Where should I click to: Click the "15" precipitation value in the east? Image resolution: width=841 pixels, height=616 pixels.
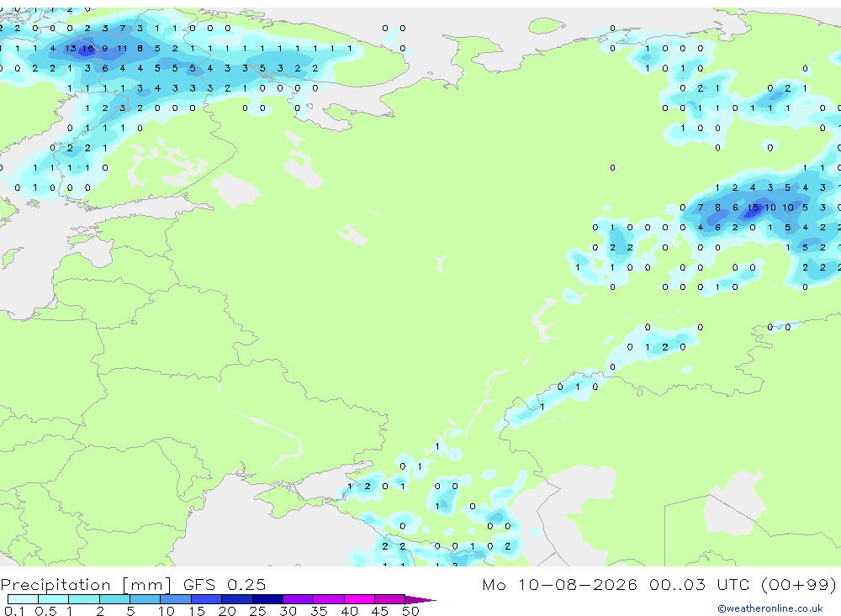(x=753, y=208)
